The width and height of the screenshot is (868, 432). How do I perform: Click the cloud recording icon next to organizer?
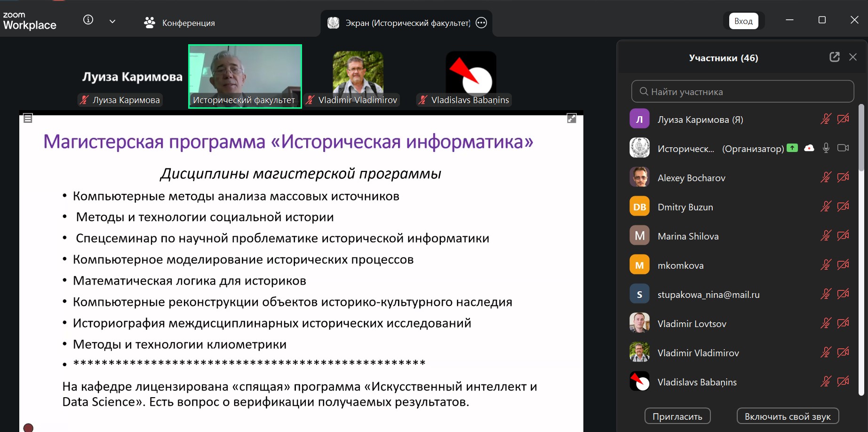[809, 148]
